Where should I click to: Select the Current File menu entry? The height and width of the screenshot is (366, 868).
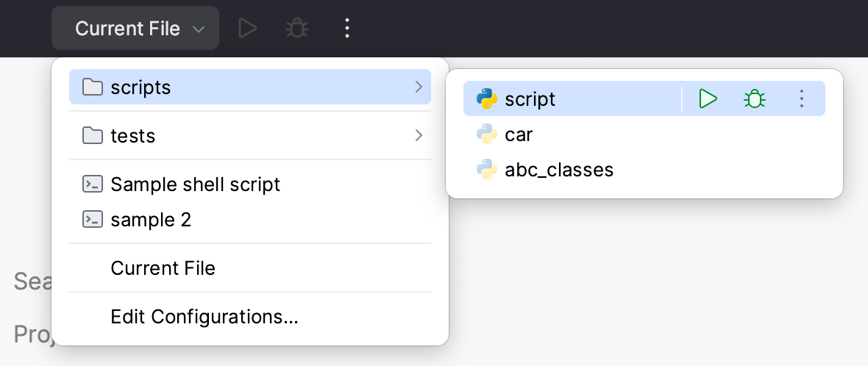pyautogui.click(x=163, y=268)
